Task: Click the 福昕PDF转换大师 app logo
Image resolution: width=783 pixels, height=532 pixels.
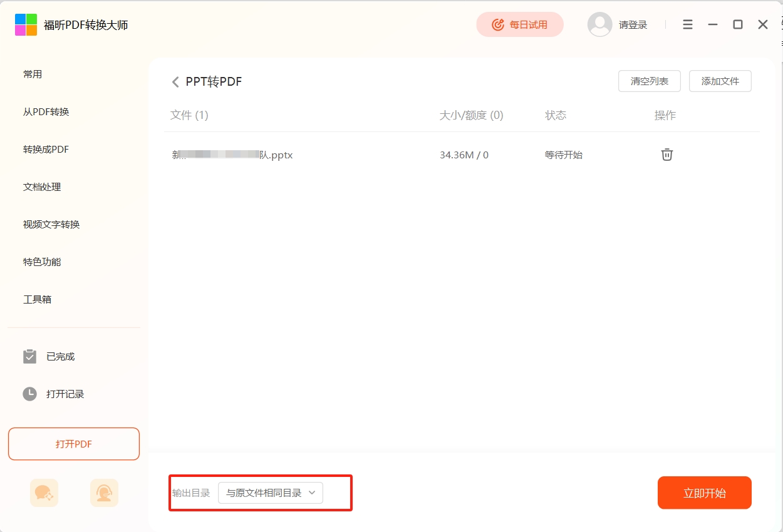Action: (x=26, y=25)
